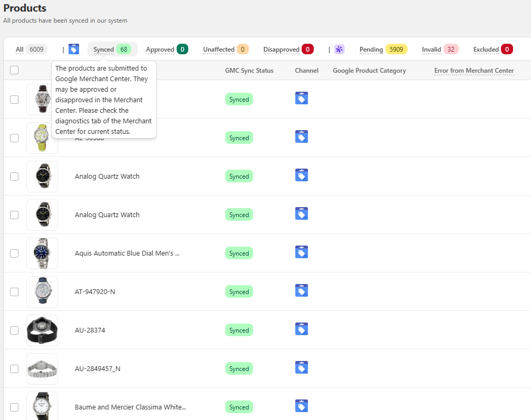Click the Synced badge in the Baume and Mercier row
Screen dimensions: 531x420
click(x=239, y=407)
